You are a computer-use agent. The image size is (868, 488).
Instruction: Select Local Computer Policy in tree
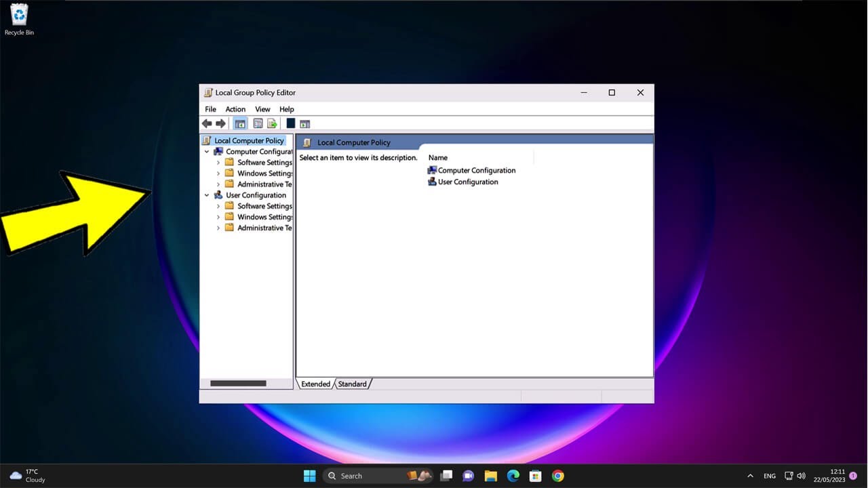(249, 141)
